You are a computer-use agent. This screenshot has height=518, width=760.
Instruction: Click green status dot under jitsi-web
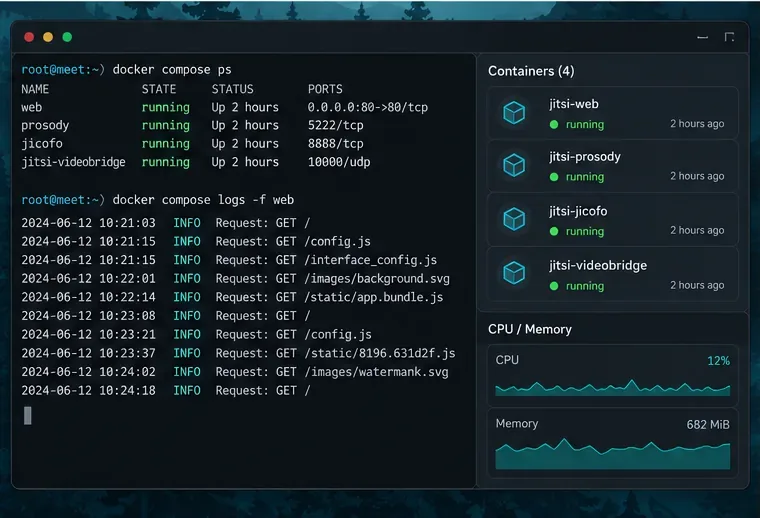554,125
